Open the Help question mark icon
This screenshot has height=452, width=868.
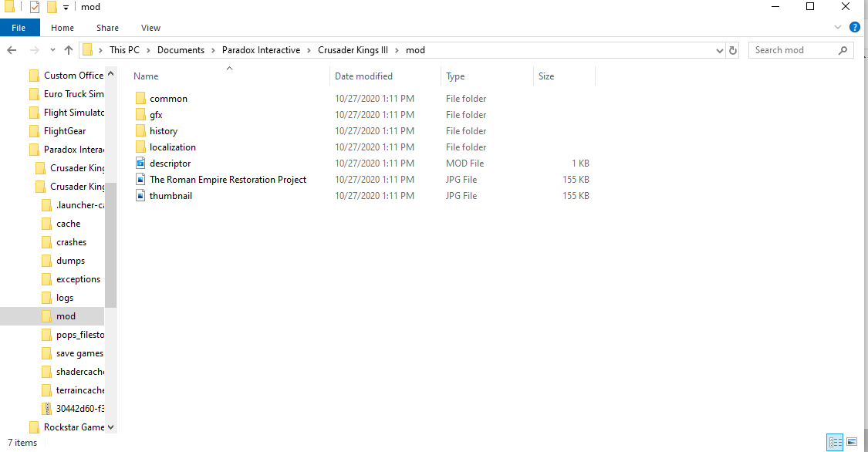(854, 27)
